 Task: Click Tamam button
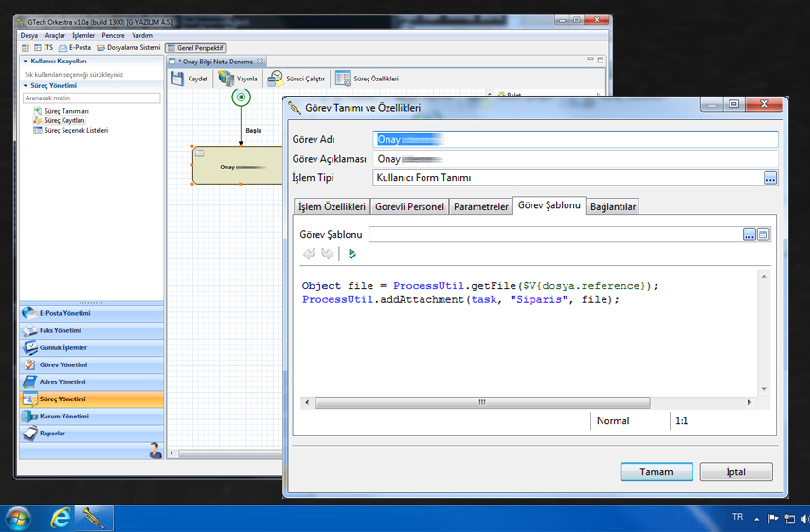[657, 471]
